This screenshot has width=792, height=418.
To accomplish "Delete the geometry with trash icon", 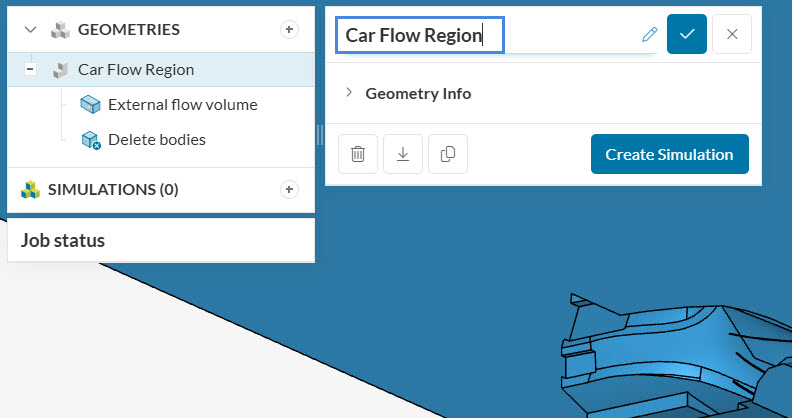I will pos(358,154).
